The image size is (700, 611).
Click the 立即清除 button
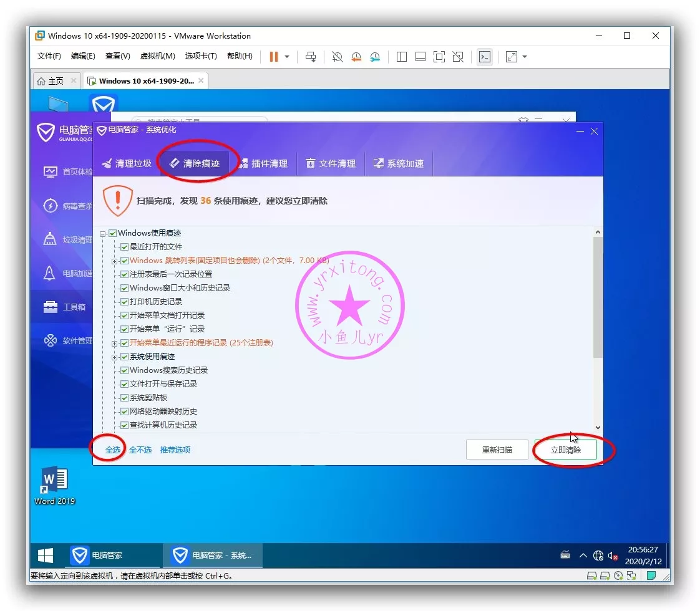[x=565, y=450]
